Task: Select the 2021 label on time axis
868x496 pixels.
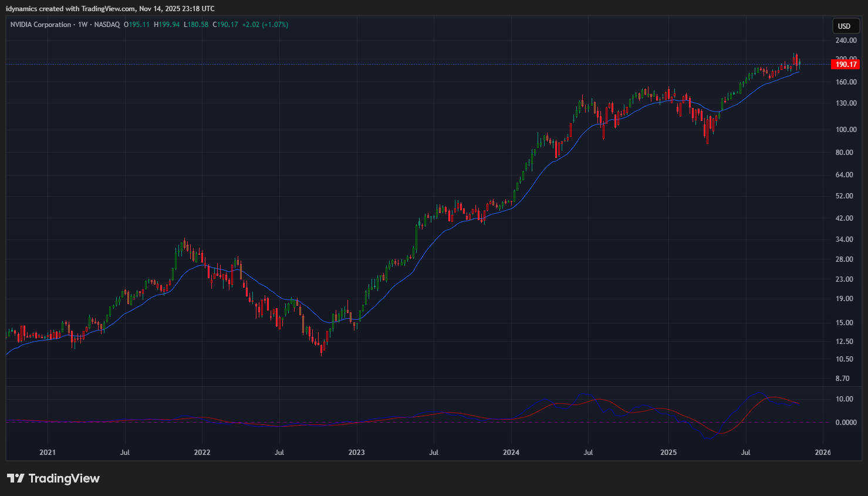Action: click(x=48, y=453)
